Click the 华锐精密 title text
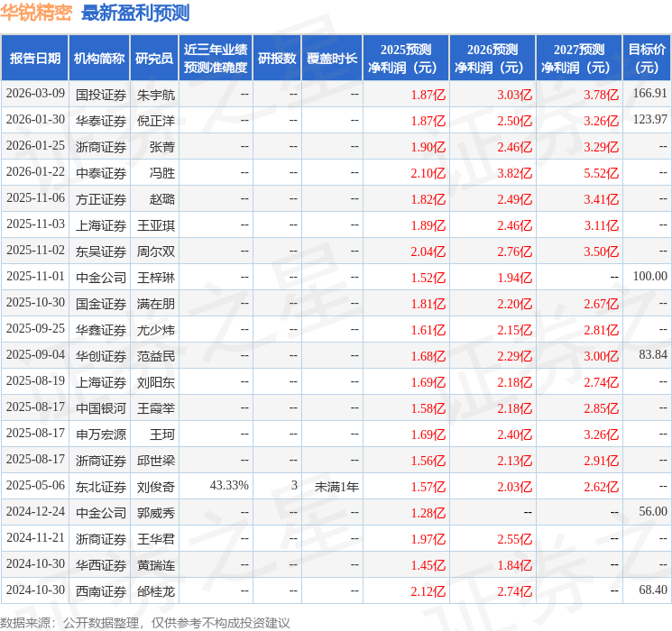Screen dimensions: 672x631 (x=36, y=13)
